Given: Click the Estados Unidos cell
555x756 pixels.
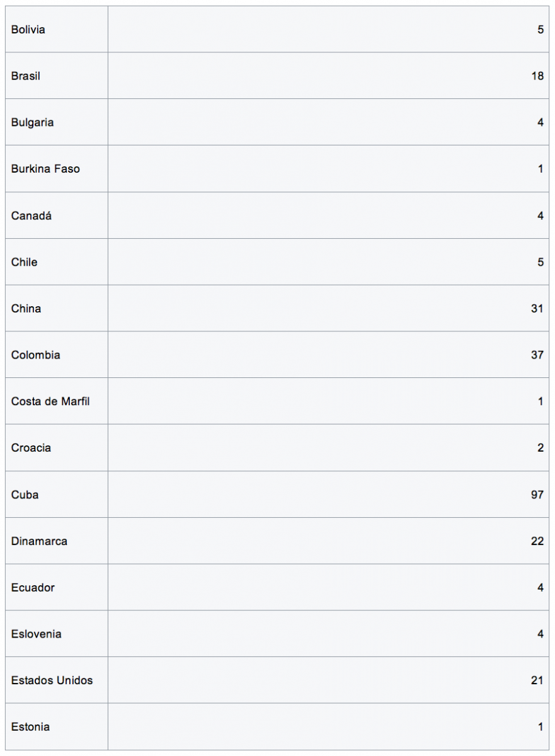Looking at the screenshot, I should point(52,680).
